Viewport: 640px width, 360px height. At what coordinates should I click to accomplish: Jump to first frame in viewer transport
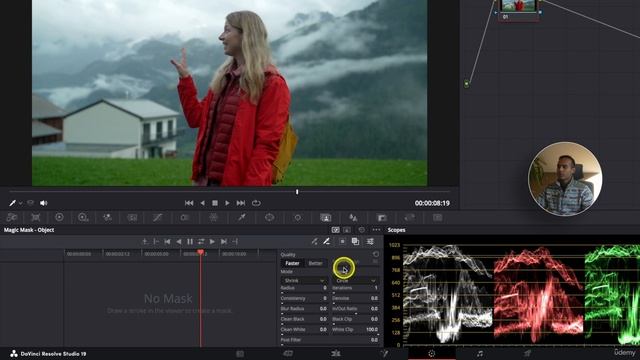point(189,203)
